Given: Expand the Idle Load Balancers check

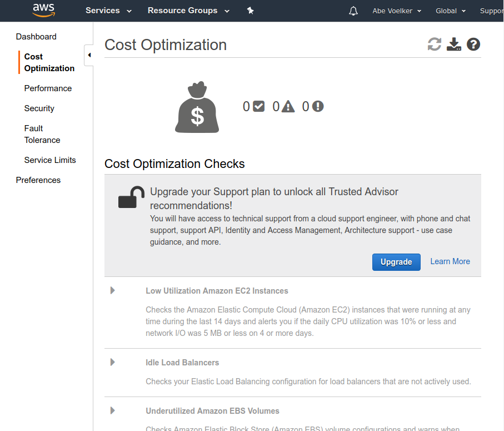Looking at the screenshot, I should pos(113,362).
